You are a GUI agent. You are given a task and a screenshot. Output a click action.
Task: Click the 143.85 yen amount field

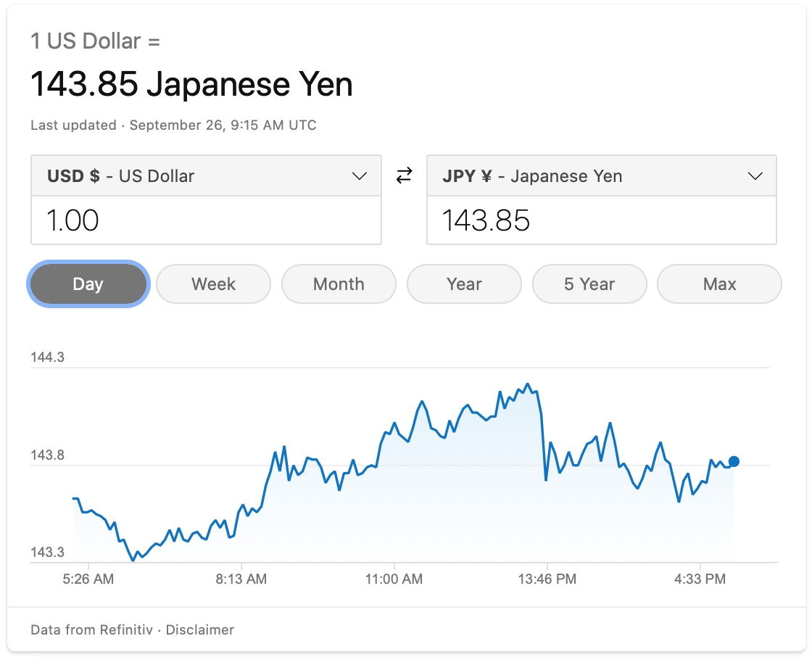coord(601,220)
